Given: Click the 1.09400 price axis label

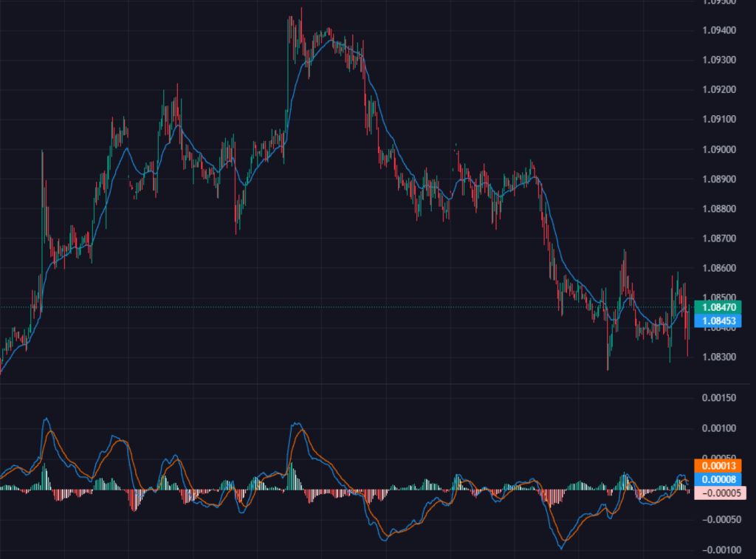Looking at the screenshot, I should [718, 30].
